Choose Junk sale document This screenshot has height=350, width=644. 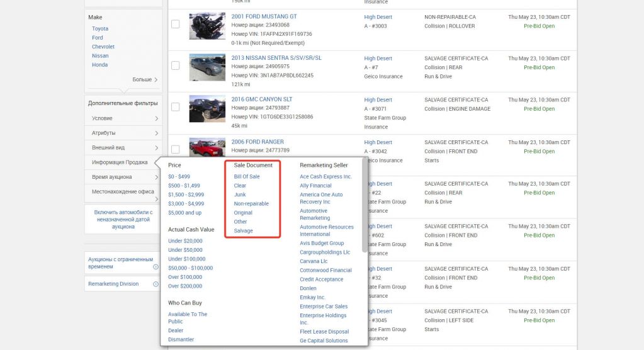click(239, 195)
